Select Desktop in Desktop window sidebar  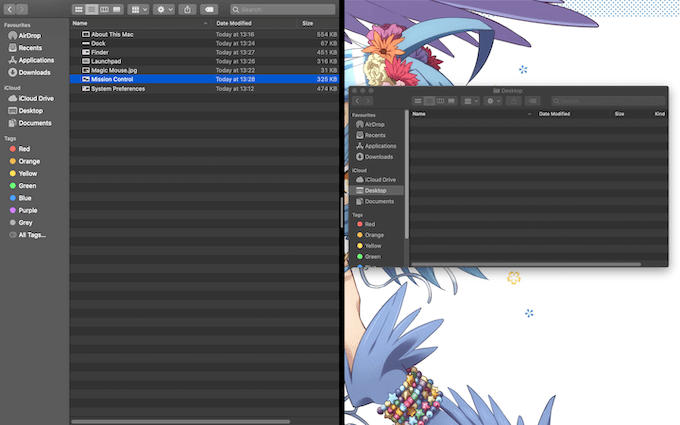pyautogui.click(x=377, y=190)
